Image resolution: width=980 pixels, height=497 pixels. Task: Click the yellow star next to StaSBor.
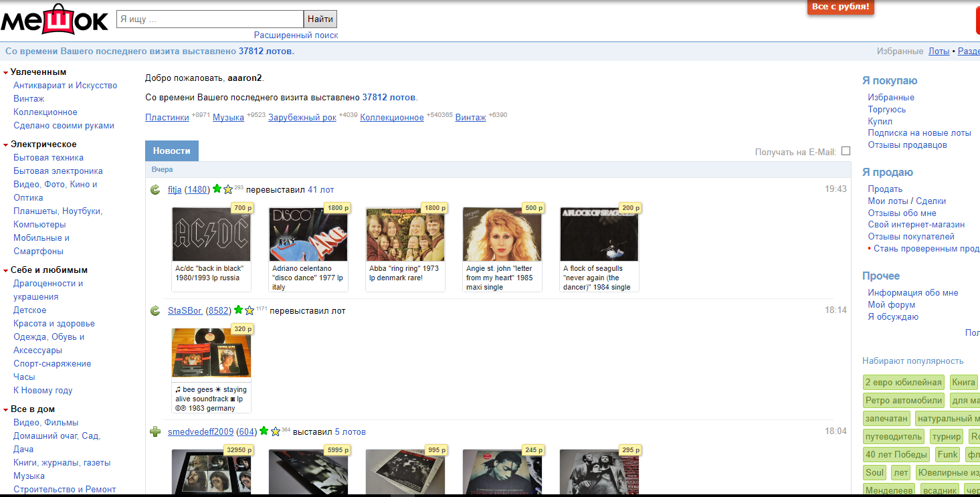point(250,310)
